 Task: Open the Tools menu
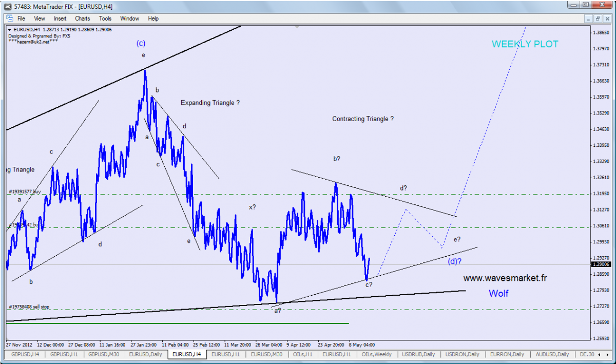105,18
